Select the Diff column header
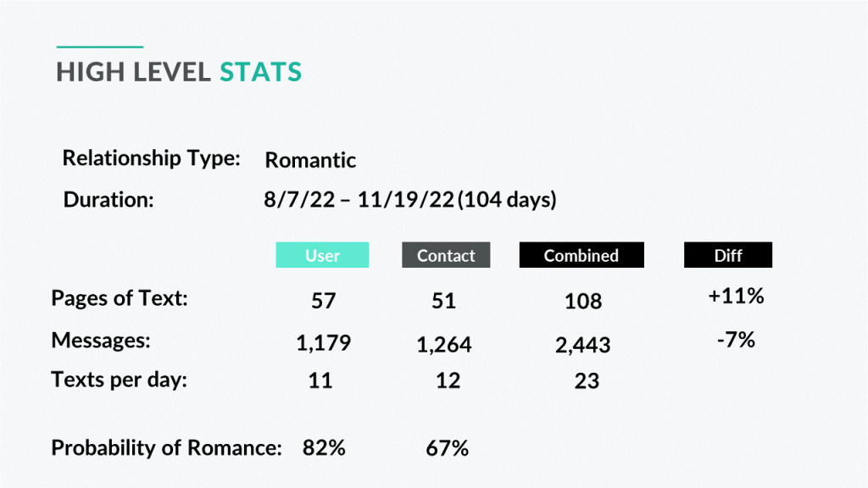This screenshot has height=488, width=868. (728, 255)
